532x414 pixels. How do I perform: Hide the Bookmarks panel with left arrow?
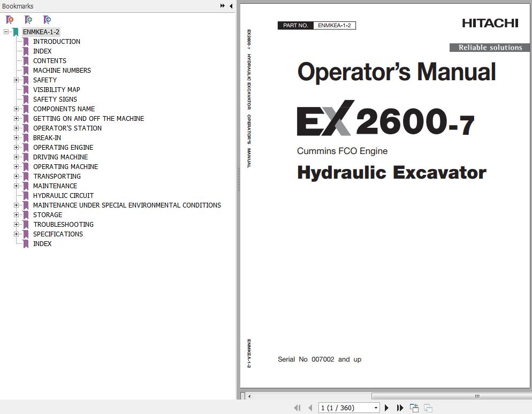point(231,6)
